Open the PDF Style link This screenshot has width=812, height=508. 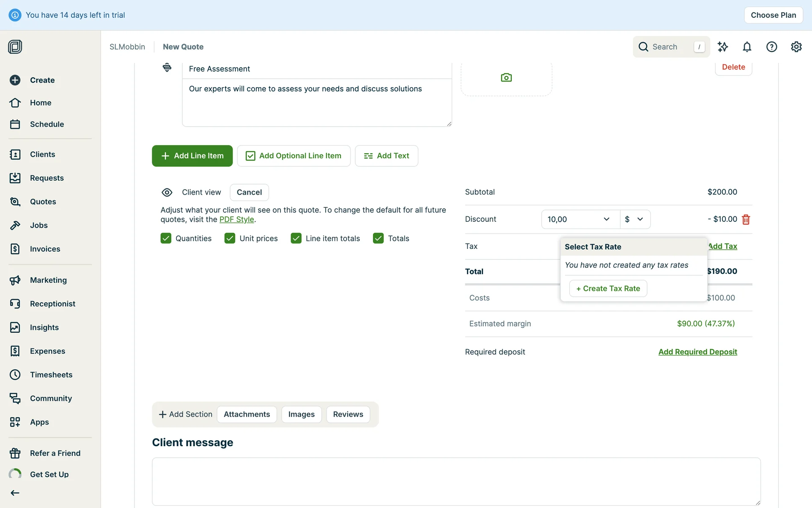pyautogui.click(x=236, y=219)
